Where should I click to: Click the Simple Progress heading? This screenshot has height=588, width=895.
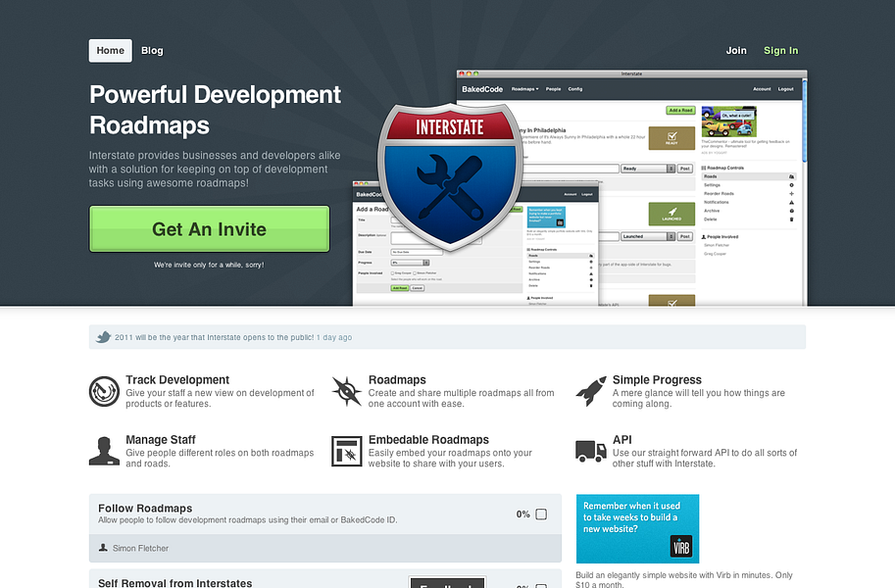click(x=657, y=379)
